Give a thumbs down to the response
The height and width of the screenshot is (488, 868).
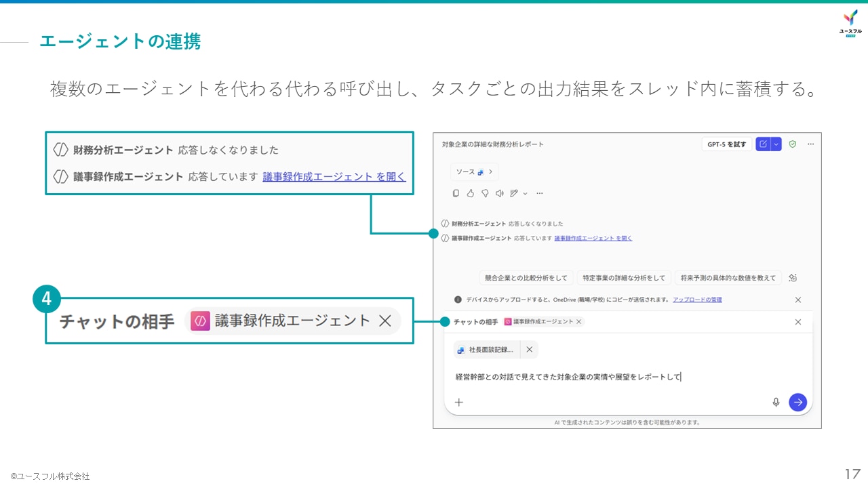[x=486, y=193]
